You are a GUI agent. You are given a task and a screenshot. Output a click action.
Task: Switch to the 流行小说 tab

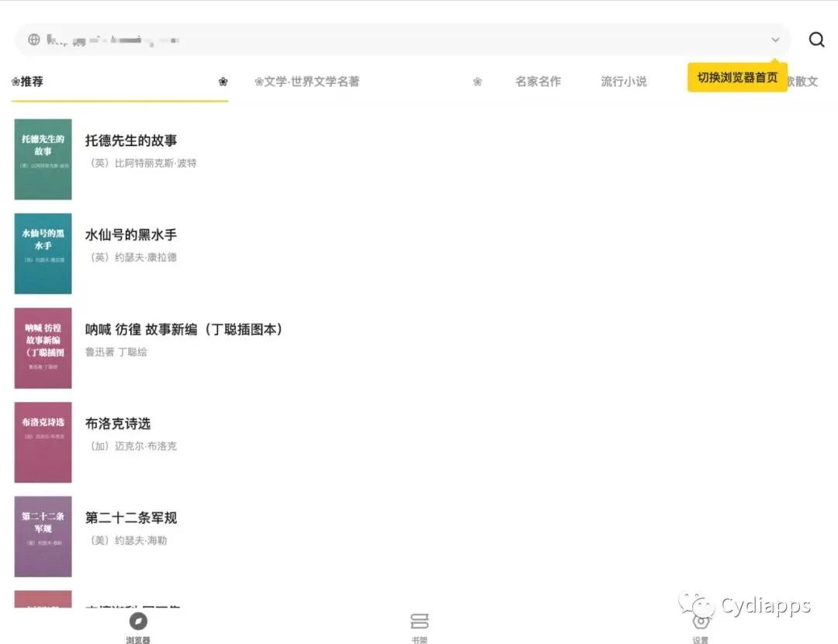click(624, 81)
